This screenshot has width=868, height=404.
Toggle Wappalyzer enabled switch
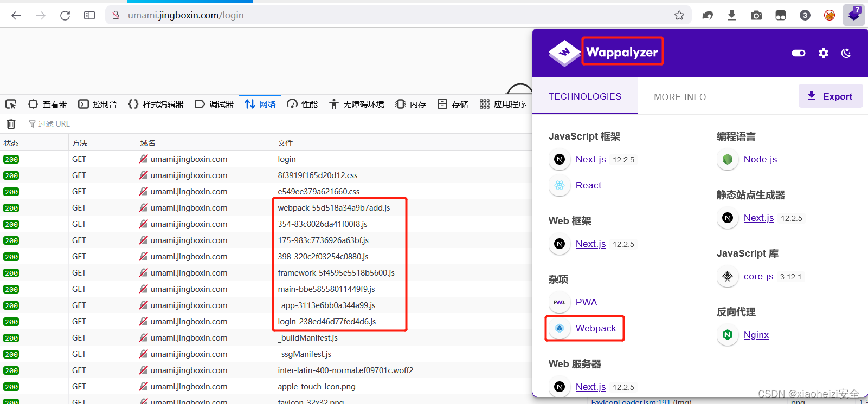799,53
